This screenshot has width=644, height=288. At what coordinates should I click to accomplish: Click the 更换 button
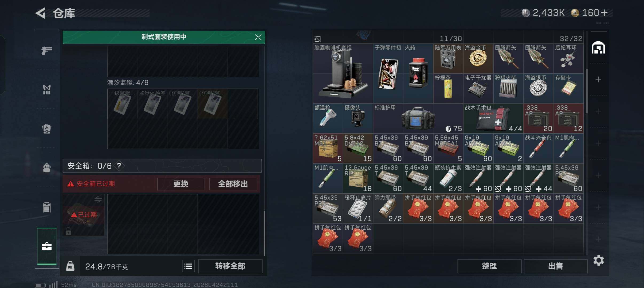181,184
